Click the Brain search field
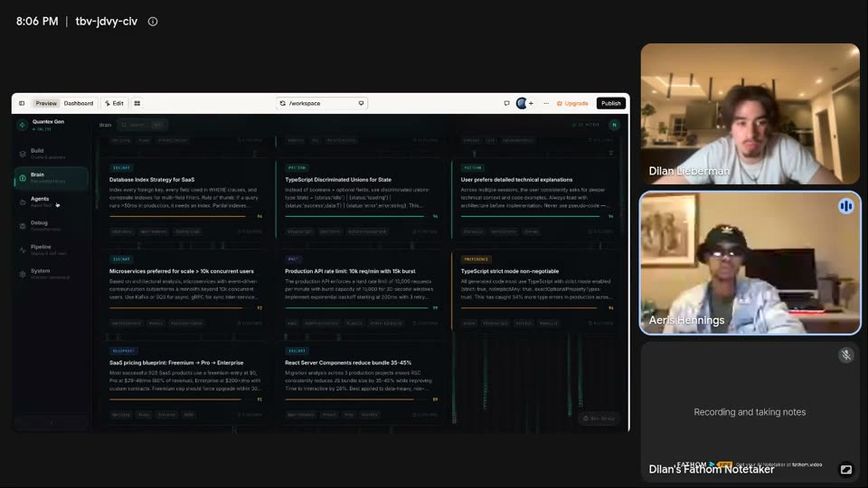 (143, 125)
